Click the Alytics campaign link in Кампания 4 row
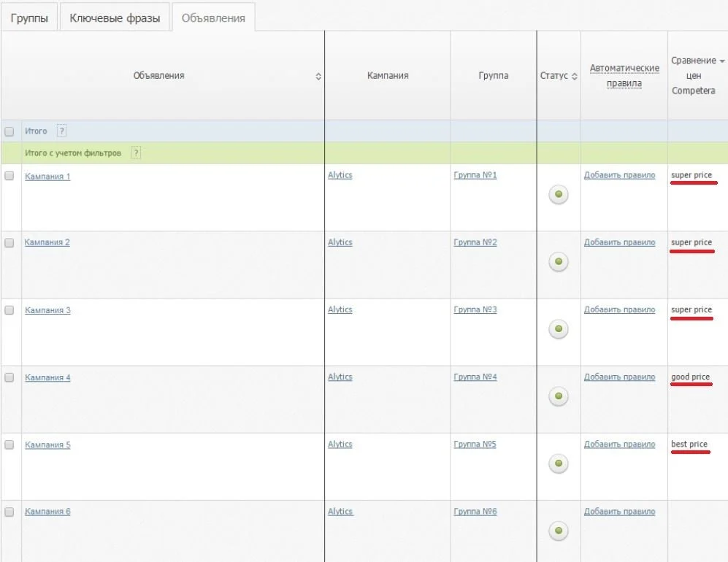This screenshot has height=562, width=728. [x=340, y=377]
